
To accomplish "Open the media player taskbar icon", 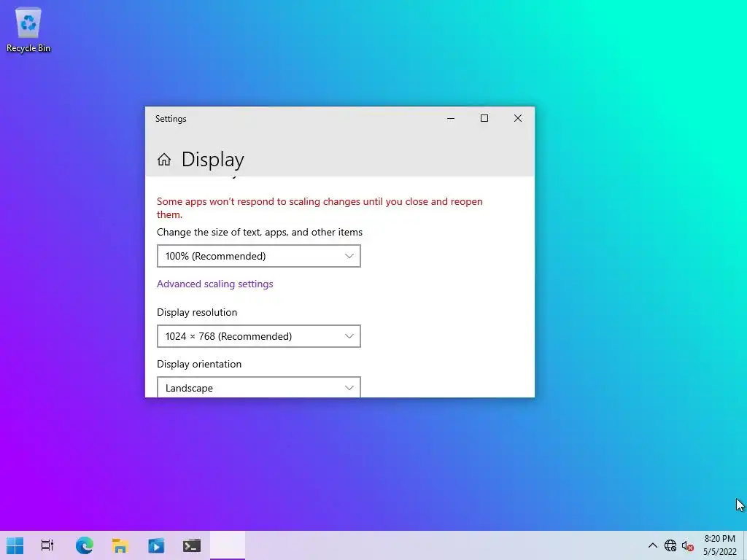I will coord(156,545).
